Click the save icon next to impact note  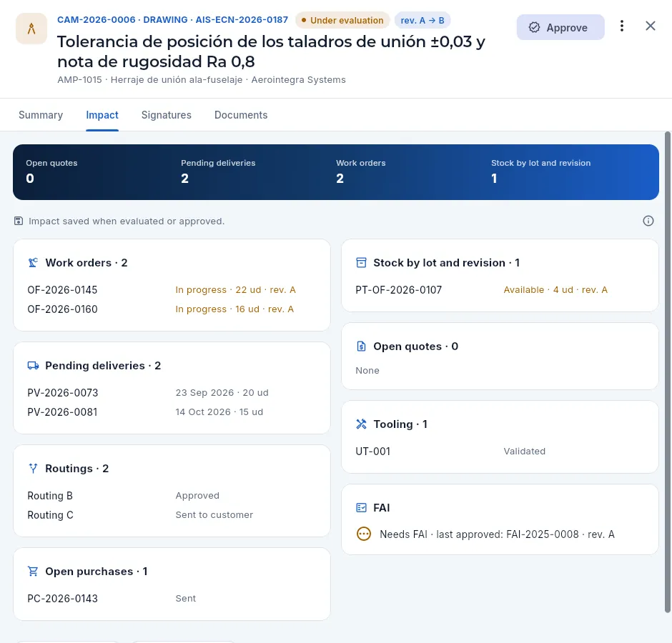click(19, 221)
